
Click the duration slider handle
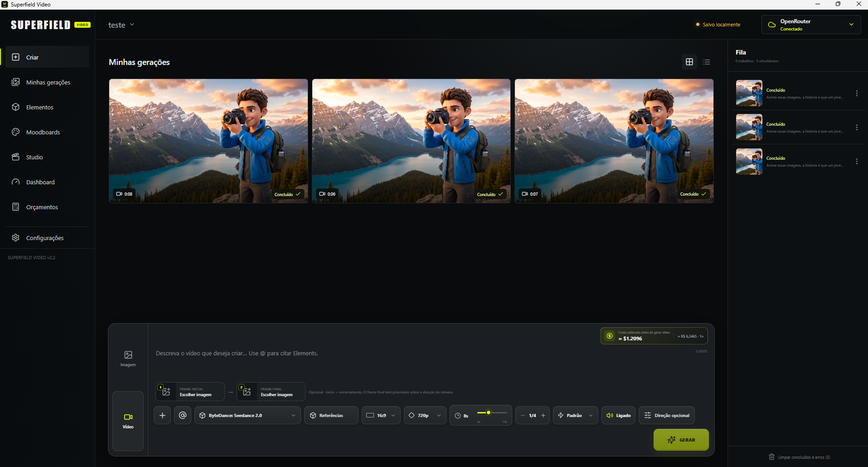click(488, 413)
